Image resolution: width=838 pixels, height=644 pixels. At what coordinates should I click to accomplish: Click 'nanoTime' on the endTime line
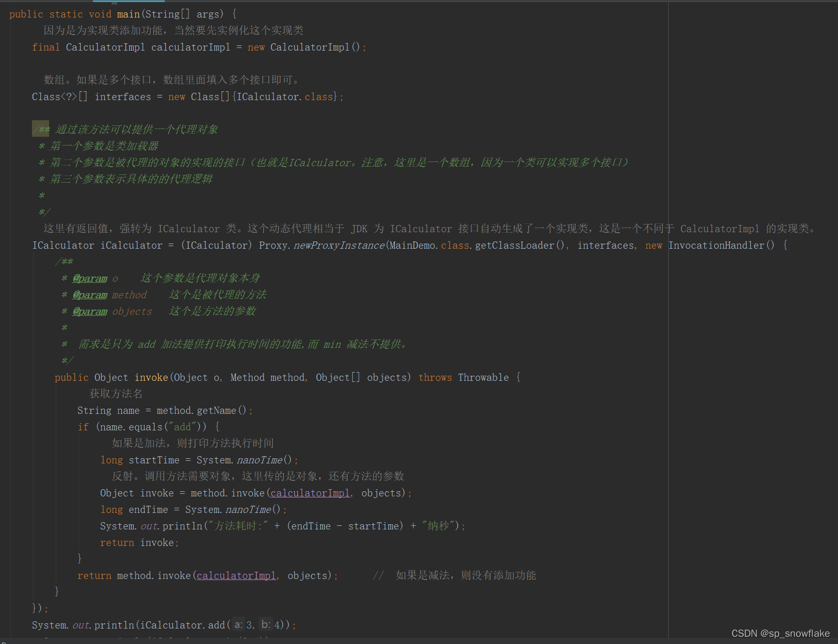(248, 509)
